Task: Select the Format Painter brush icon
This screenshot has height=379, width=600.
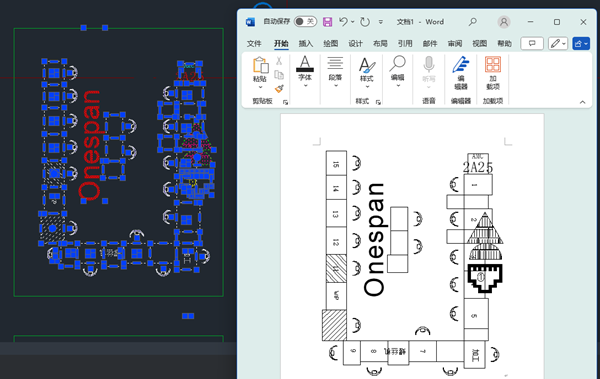Action: [279, 89]
